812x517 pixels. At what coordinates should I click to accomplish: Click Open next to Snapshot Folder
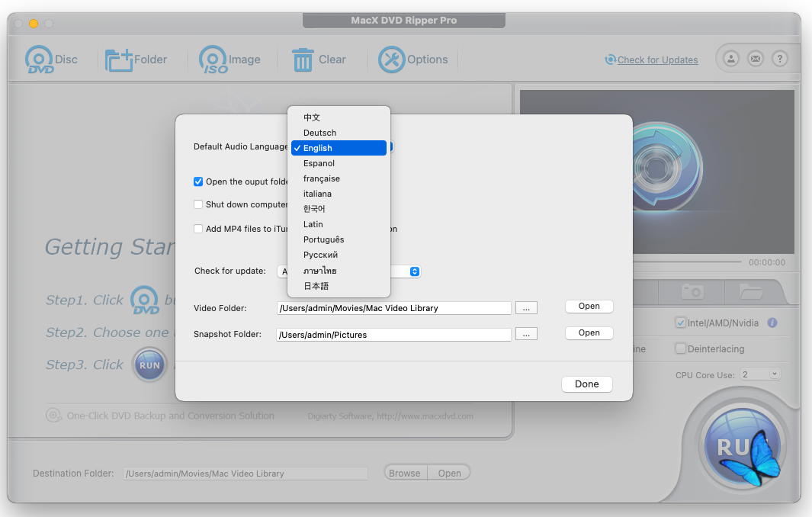coord(589,332)
